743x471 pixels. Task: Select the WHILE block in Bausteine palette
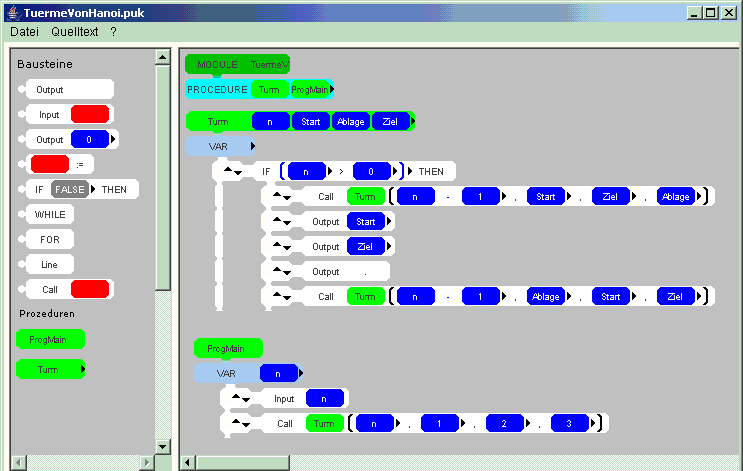[48, 214]
